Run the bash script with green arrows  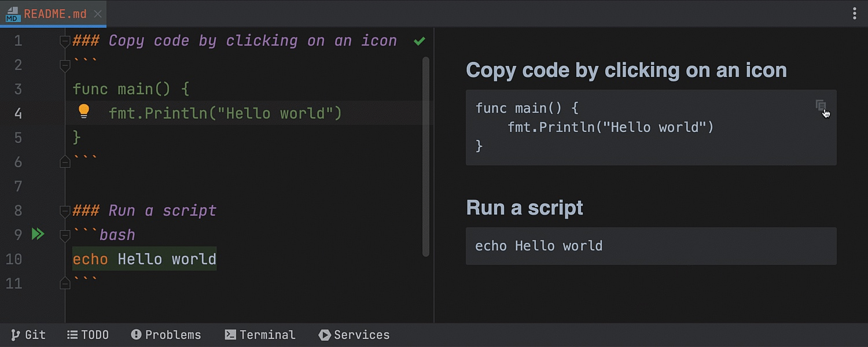(x=38, y=234)
